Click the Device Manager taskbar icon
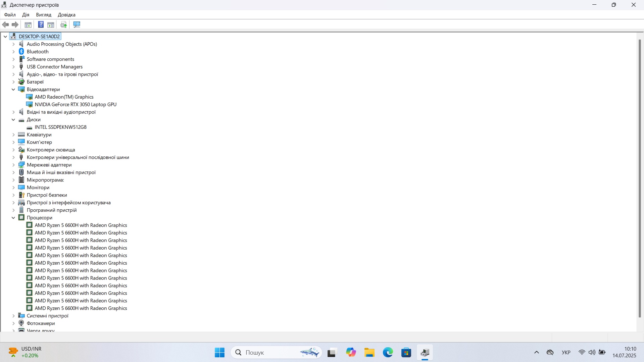 425,352
